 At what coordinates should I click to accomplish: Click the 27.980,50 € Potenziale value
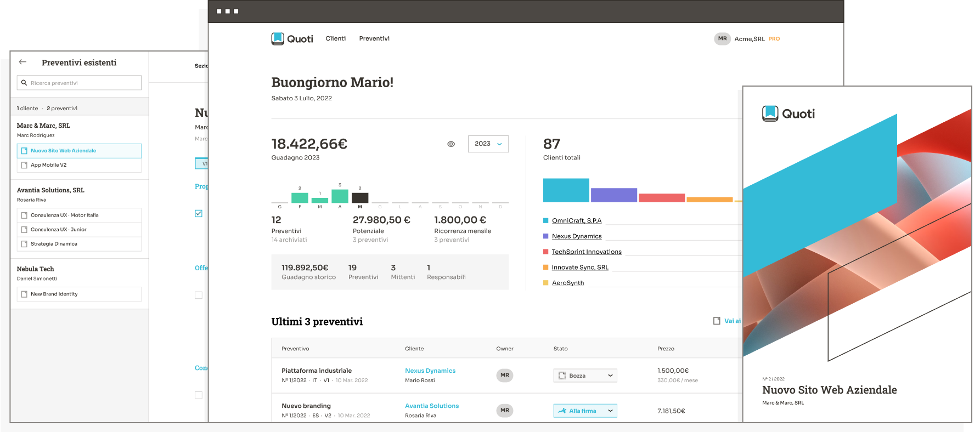[x=381, y=220]
